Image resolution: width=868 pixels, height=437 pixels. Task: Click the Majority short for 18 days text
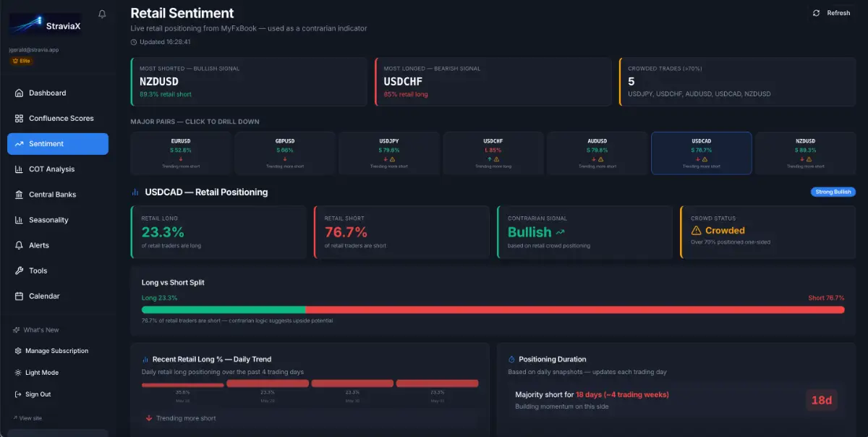592,394
